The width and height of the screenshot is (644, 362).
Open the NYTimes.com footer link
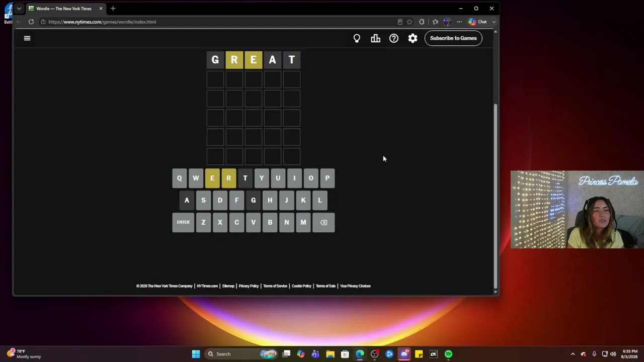[207, 286]
